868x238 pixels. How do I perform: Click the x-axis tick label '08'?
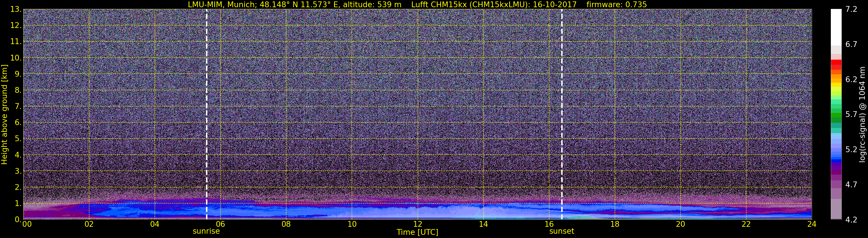(286, 224)
